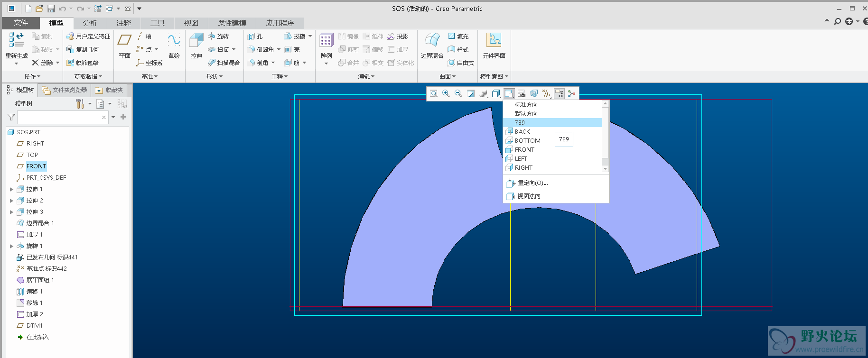Open Component Interface (元件界面) tool

494,46
